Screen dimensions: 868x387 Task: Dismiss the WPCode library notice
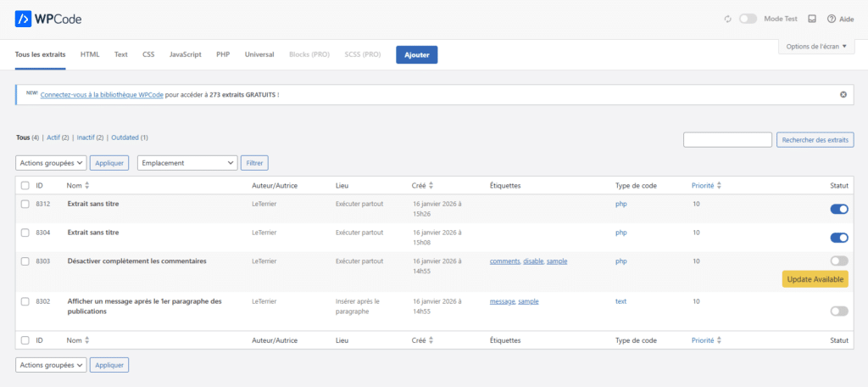843,94
